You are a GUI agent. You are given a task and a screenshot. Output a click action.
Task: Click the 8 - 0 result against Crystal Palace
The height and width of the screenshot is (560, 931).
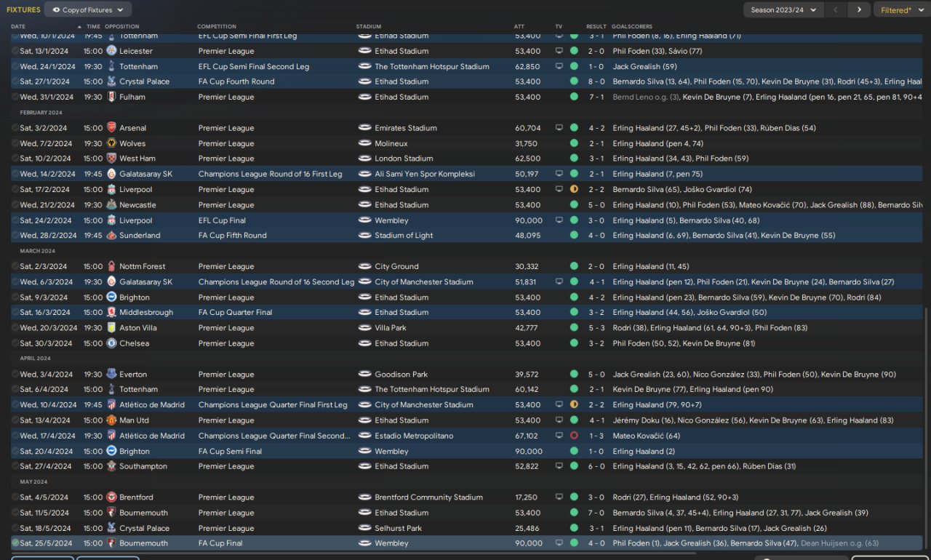(596, 81)
